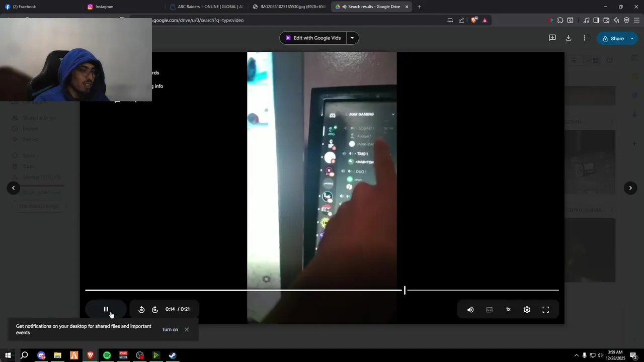644x362 pixels.
Task: Open Discord from the taskbar
Action: coord(41,355)
